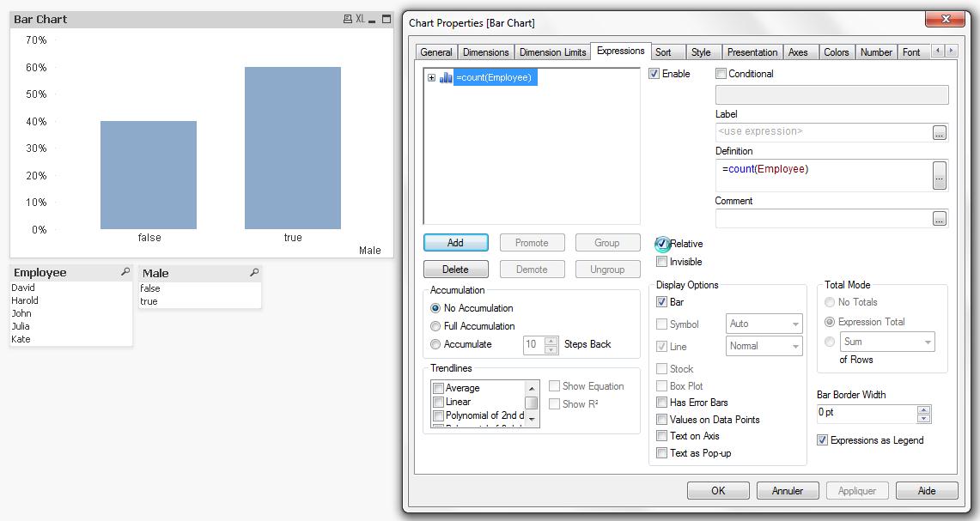
Task: Click OK to confirm chart properties
Action: 718,490
